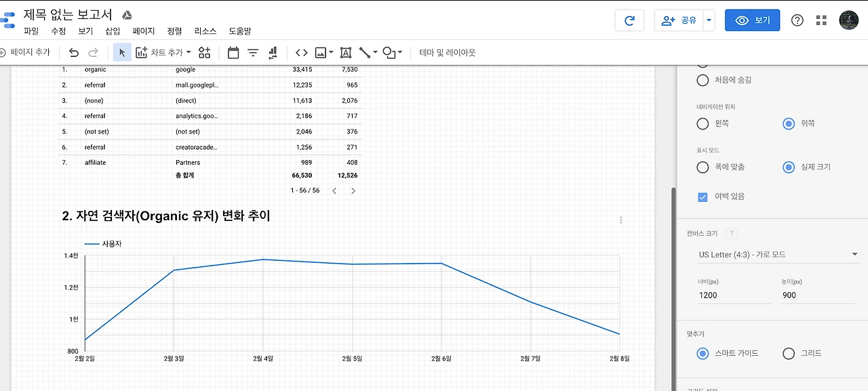Open 'US Letter (4:3)' canvas size dropdown
868x391 pixels.
[778, 255]
